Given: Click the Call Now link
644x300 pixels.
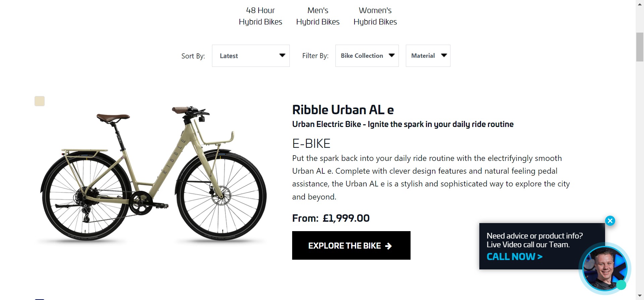Looking at the screenshot, I should tap(515, 257).
